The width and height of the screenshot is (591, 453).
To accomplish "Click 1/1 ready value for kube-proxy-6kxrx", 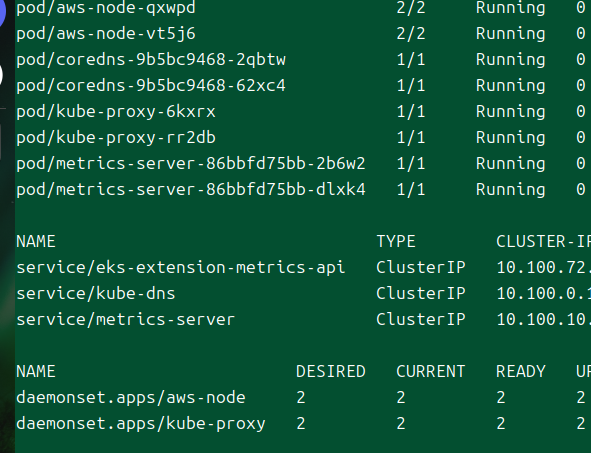I will (x=411, y=112).
